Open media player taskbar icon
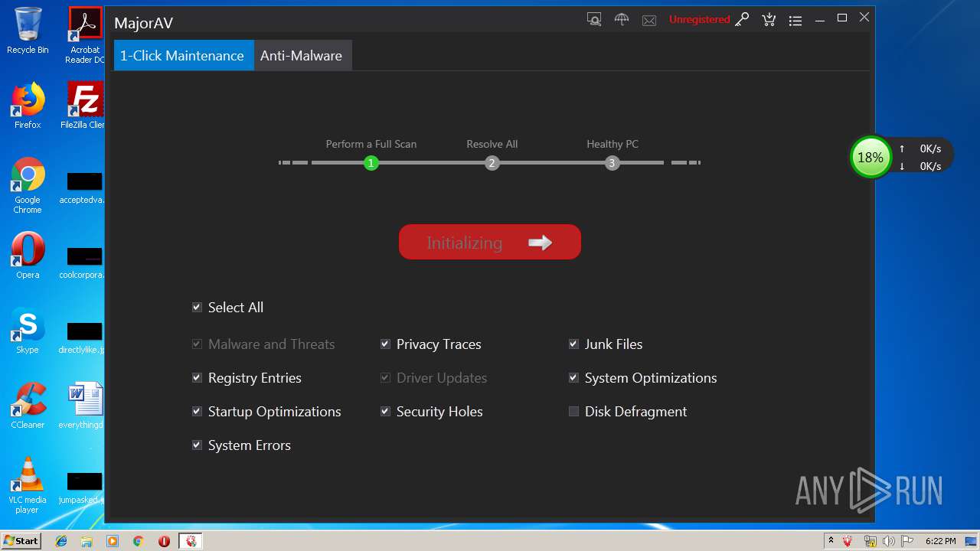 click(113, 541)
